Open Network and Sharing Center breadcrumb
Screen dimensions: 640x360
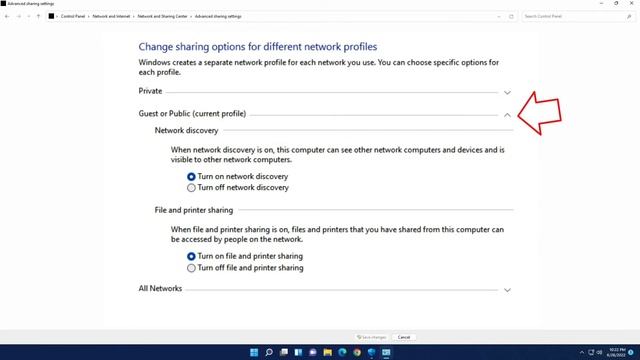click(162, 16)
